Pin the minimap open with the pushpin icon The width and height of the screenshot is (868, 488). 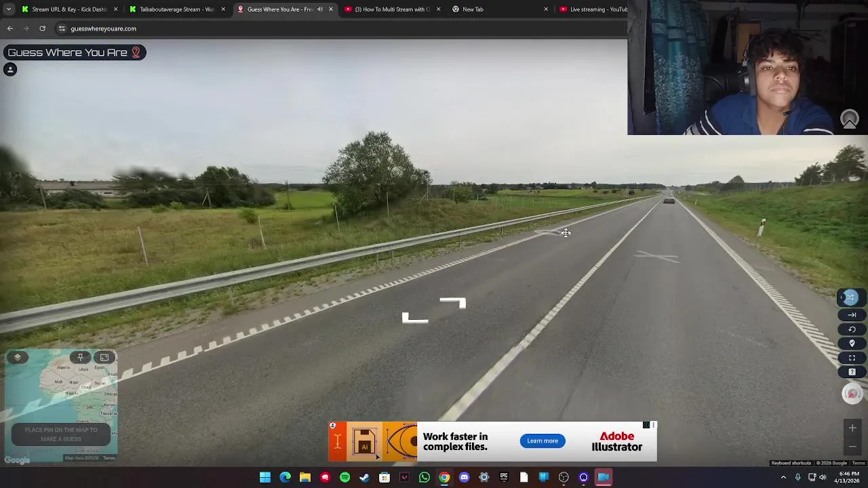pos(80,357)
